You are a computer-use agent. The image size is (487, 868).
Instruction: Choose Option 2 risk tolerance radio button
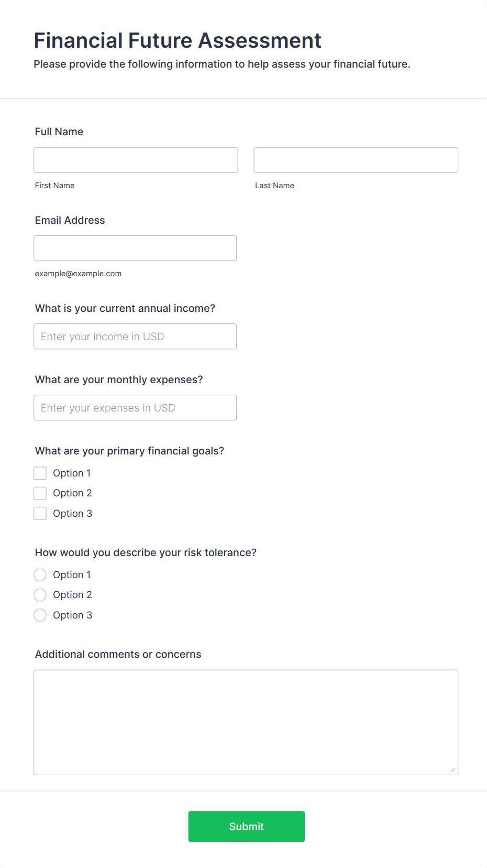pos(40,595)
